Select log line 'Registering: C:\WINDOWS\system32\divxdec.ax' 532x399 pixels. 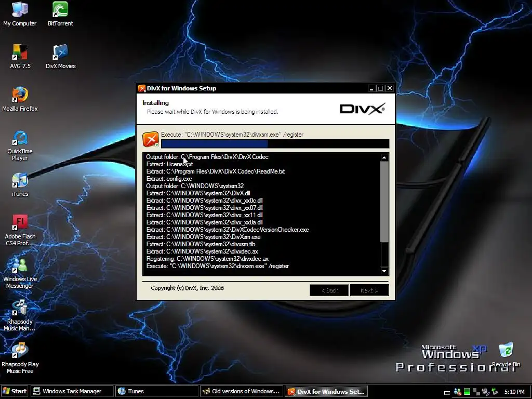pyautogui.click(x=207, y=259)
